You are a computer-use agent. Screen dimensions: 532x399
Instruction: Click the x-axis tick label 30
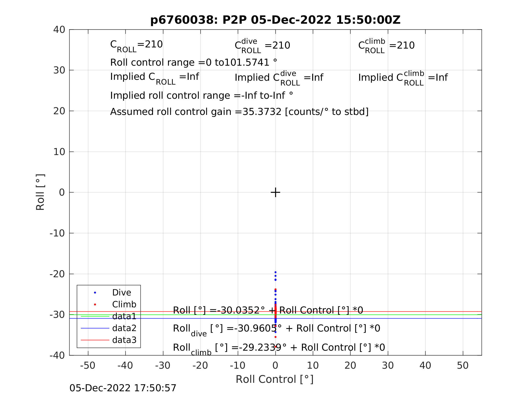click(x=388, y=366)
